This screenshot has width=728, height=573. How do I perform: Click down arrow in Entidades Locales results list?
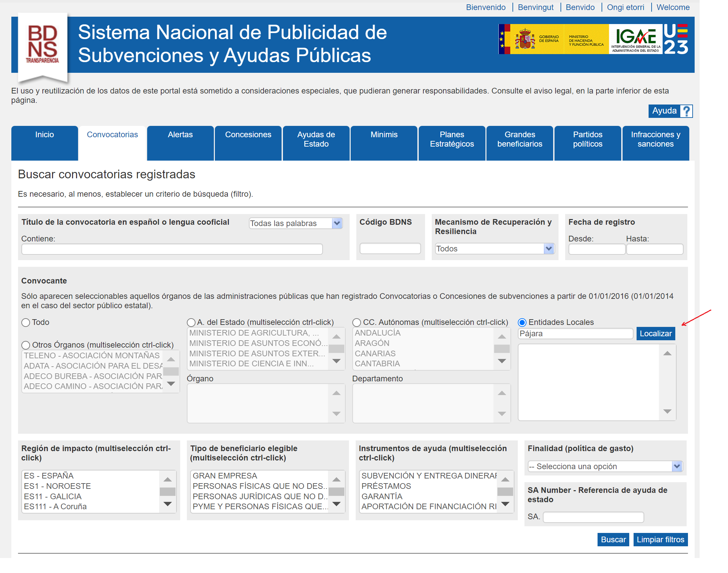coord(667,411)
